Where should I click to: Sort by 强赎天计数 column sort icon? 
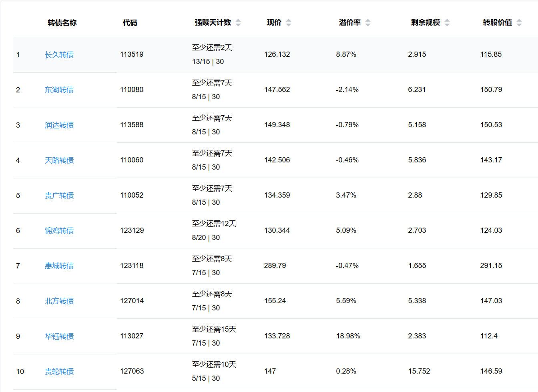coord(238,23)
